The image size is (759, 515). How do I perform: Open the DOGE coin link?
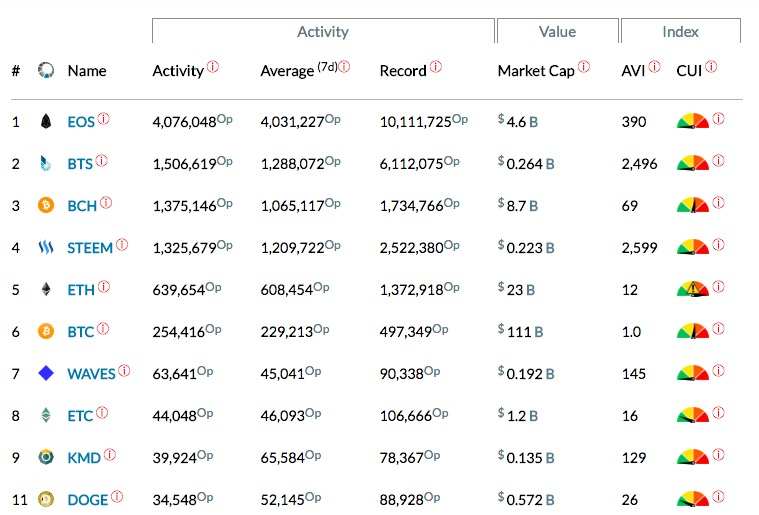pos(88,500)
